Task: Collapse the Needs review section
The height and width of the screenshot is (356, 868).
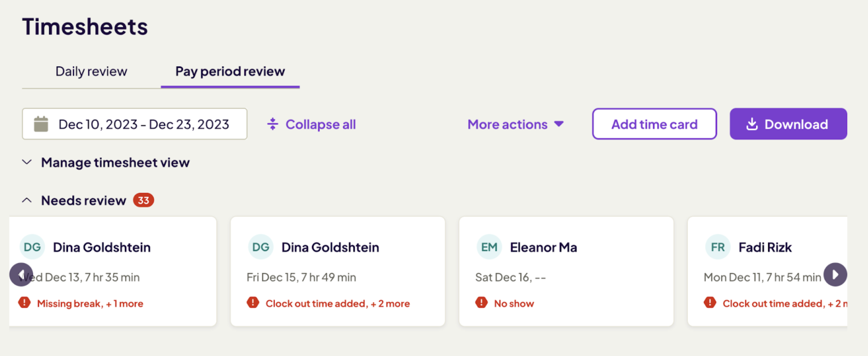Action: (27, 200)
